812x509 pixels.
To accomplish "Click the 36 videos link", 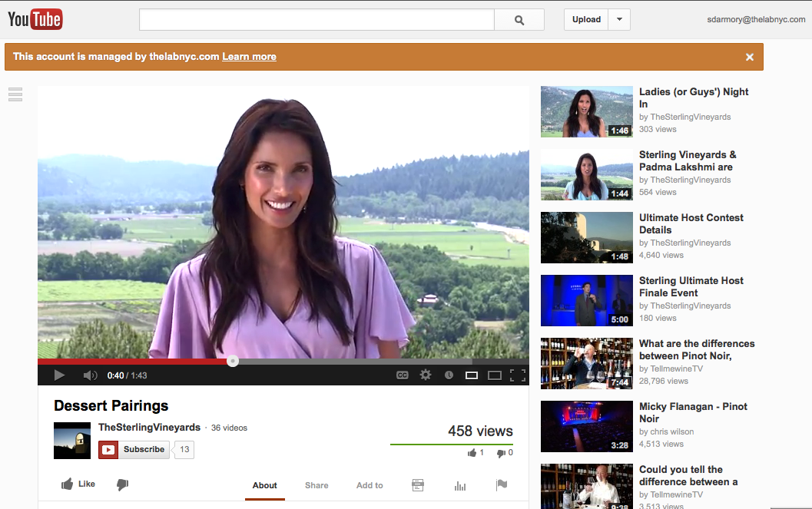I will [229, 428].
